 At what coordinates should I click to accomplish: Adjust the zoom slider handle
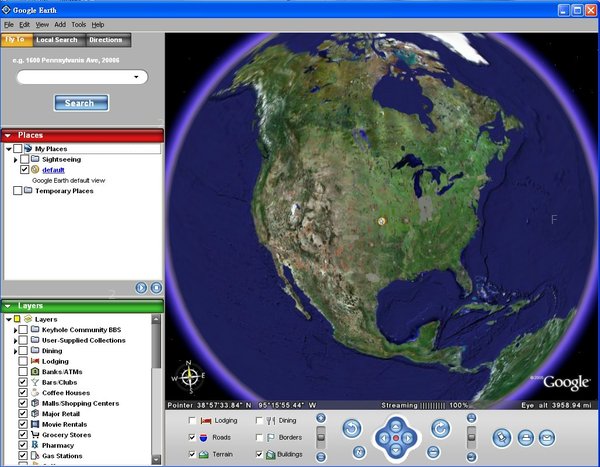point(321,437)
